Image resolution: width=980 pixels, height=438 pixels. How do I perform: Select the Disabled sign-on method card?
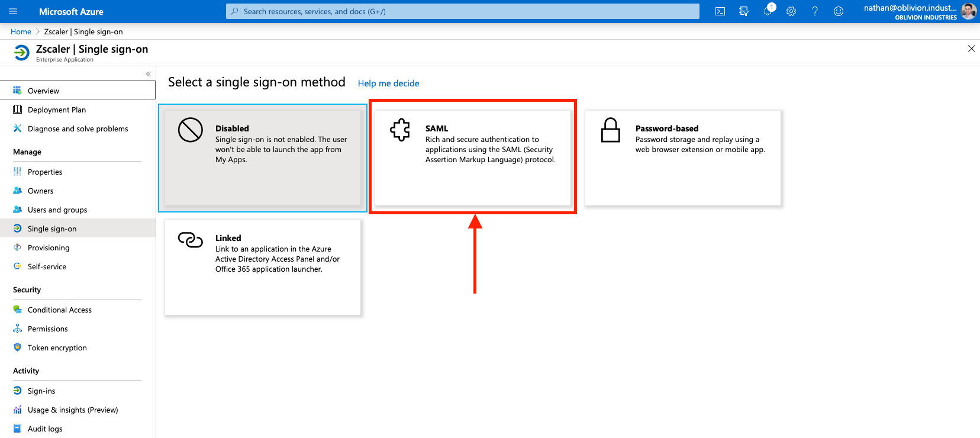click(x=263, y=158)
